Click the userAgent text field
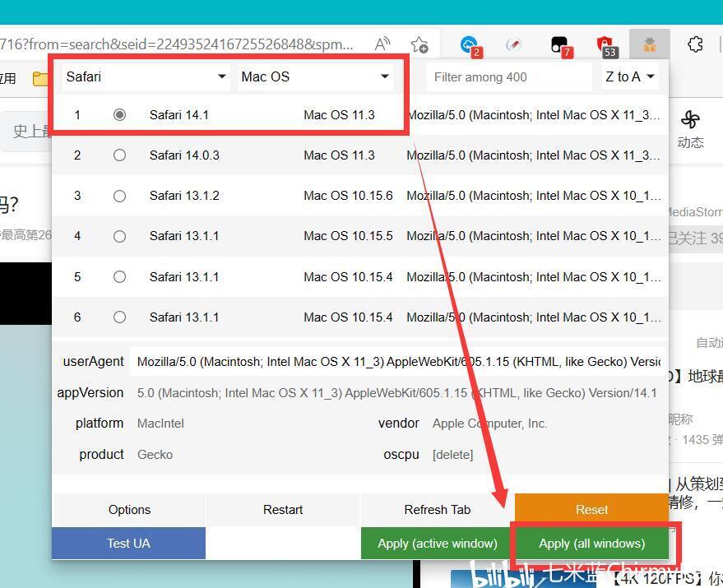Screen dimensions: 723x588 pyautogui.click(x=398, y=362)
